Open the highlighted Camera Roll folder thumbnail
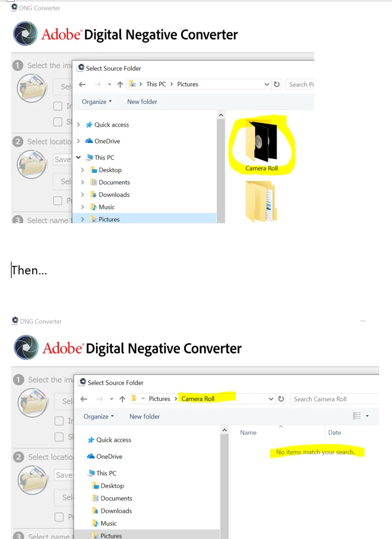The image size is (392, 539). click(x=261, y=145)
